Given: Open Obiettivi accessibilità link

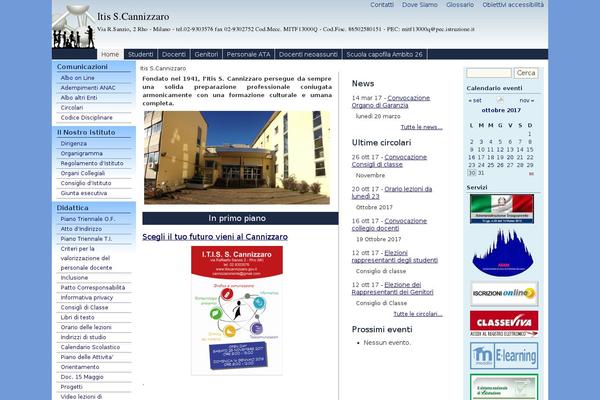Looking at the screenshot, I should tap(513, 5).
